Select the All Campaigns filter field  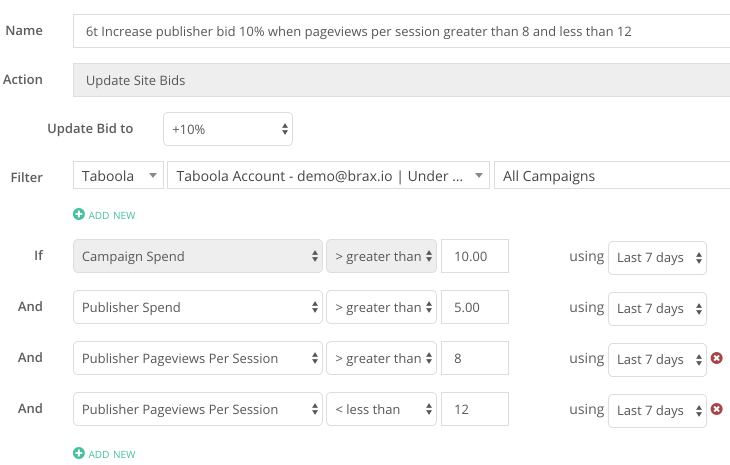tap(612, 175)
